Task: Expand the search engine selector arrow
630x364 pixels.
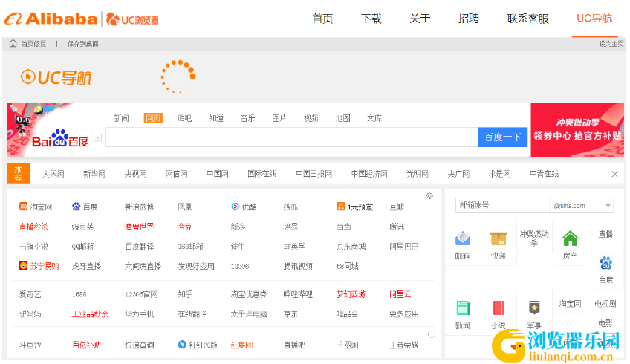Action: 97,137
